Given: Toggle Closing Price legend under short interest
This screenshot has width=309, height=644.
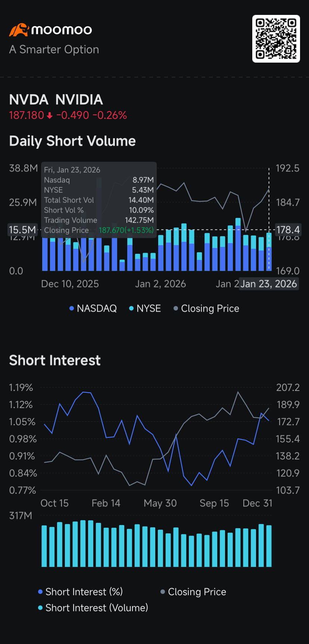Looking at the screenshot, I should click(x=193, y=592).
